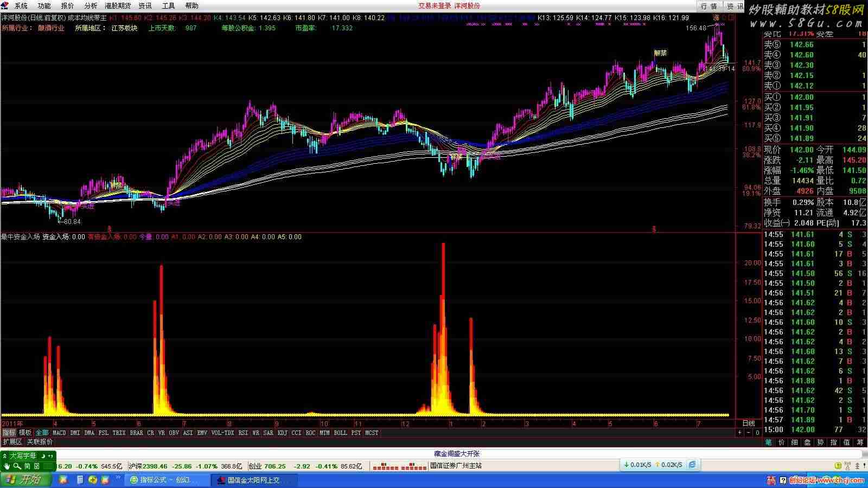Select the 全部 indicator filter
This screenshot has width=868, height=488.
[x=42, y=433]
